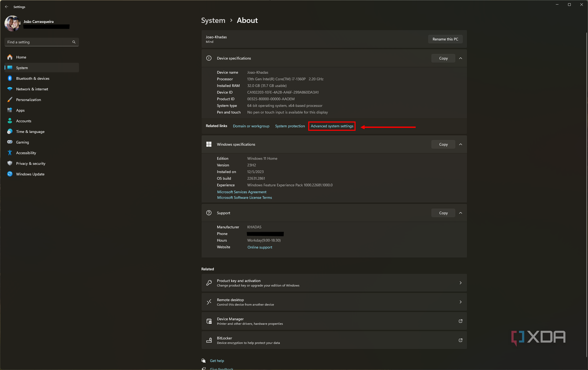Open Product key and activation
Image resolution: width=588 pixels, height=370 pixels.
[x=334, y=283]
